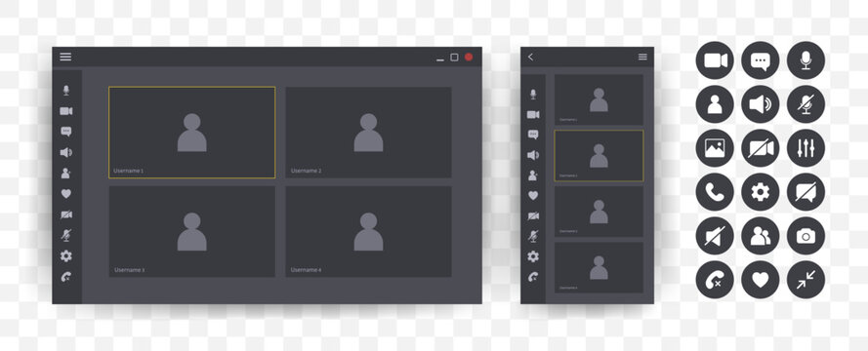Select the yellow-bordered video tile in mobile window

(x=599, y=156)
